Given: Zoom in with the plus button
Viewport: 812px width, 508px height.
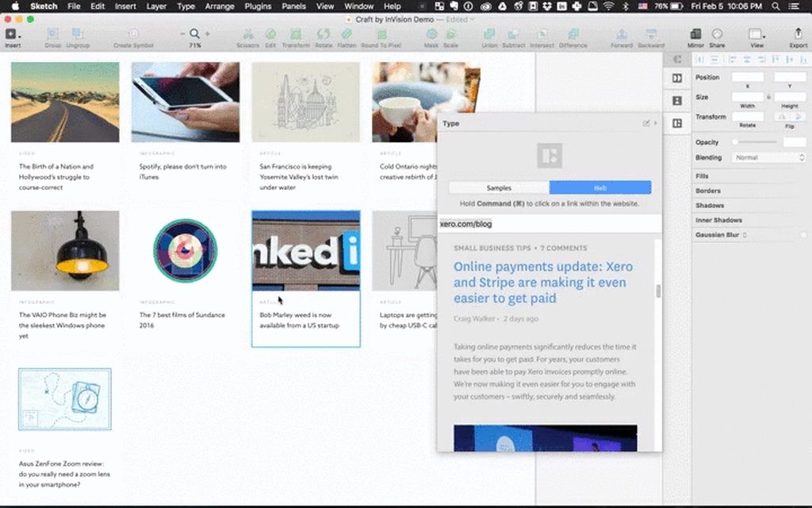Looking at the screenshot, I should (x=207, y=33).
